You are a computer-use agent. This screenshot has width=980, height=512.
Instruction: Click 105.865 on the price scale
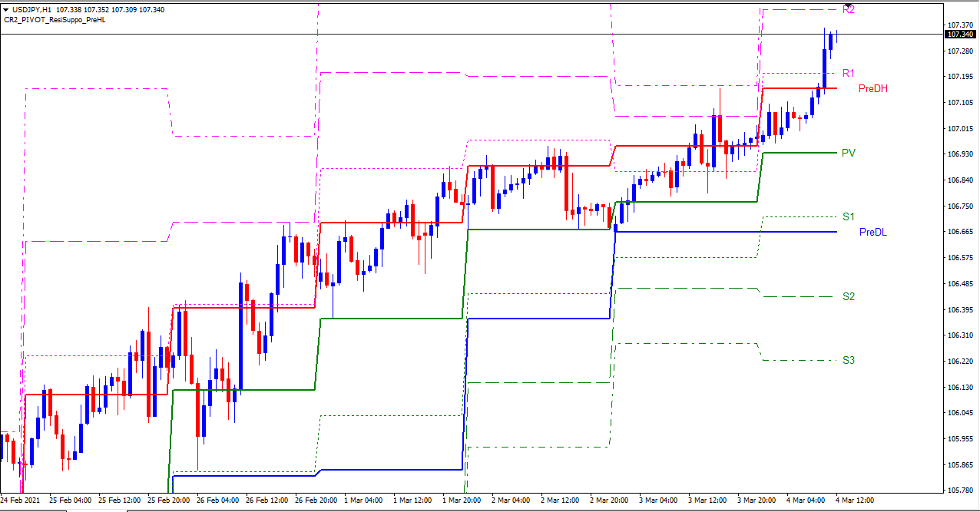coord(961,464)
